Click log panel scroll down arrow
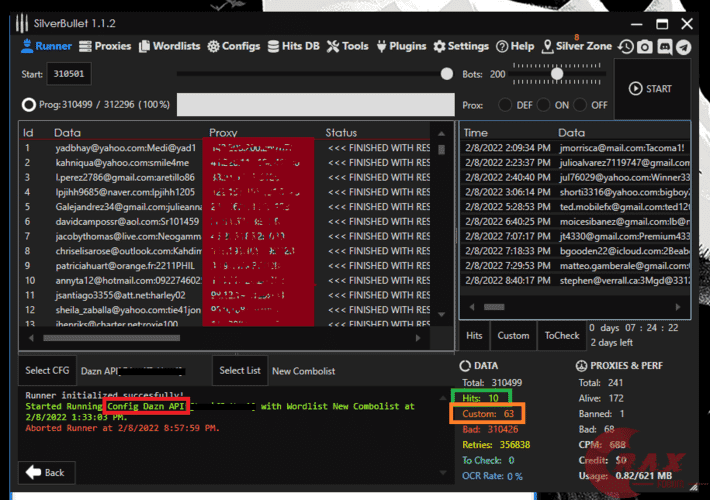This screenshot has width=710, height=500. pyautogui.click(x=443, y=472)
